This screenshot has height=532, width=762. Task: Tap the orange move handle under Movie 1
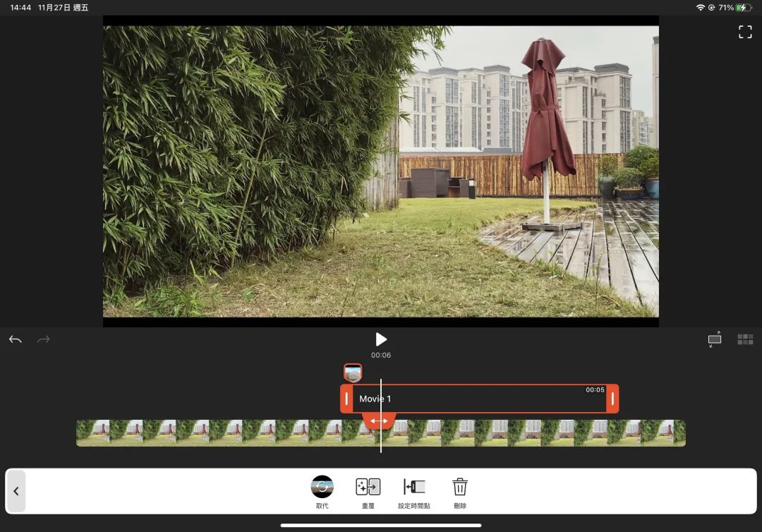(379, 421)
